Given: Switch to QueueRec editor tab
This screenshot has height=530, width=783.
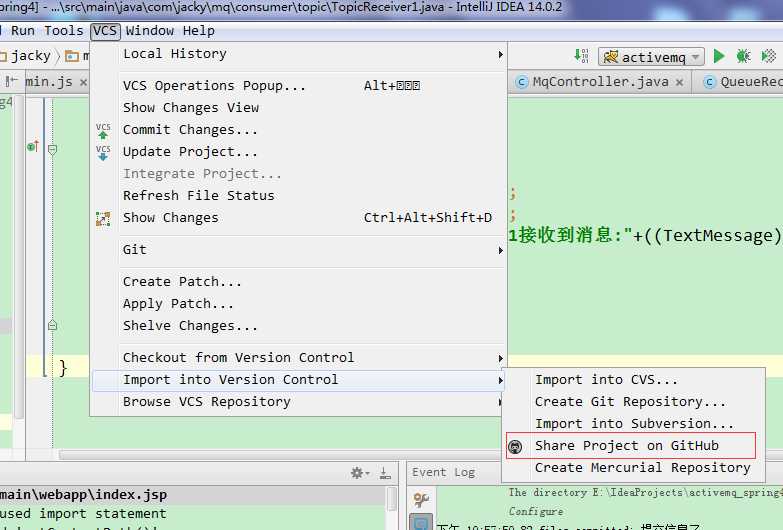Looking at the screenshot, I should (x=742, y=82).
